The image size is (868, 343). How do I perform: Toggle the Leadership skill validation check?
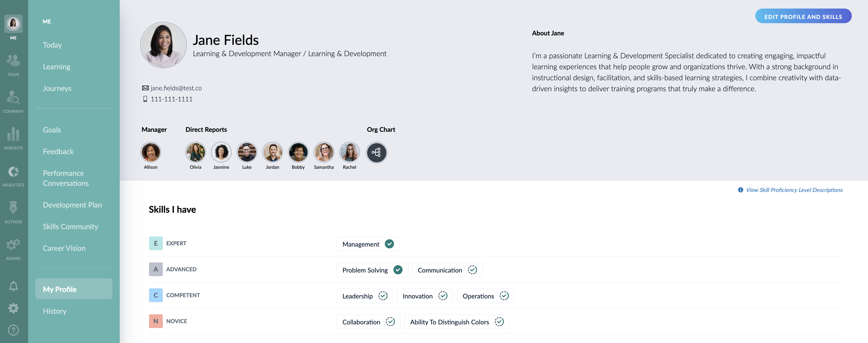point(383,296)
